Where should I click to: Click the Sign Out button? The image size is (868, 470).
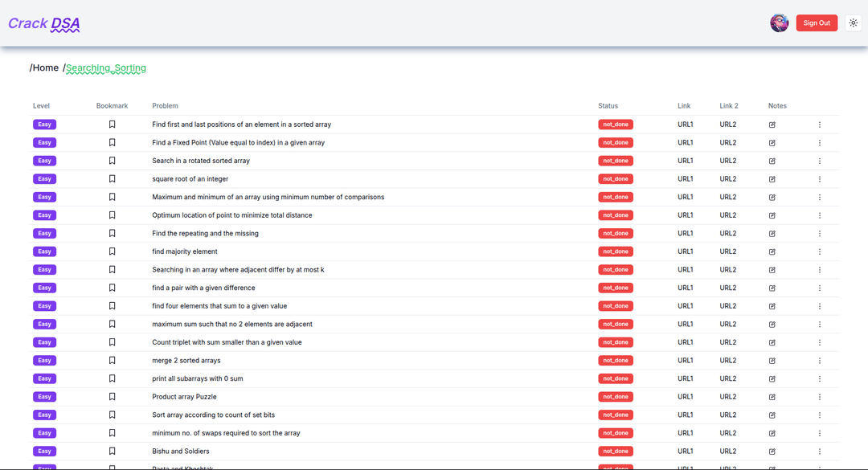[817, 23]
